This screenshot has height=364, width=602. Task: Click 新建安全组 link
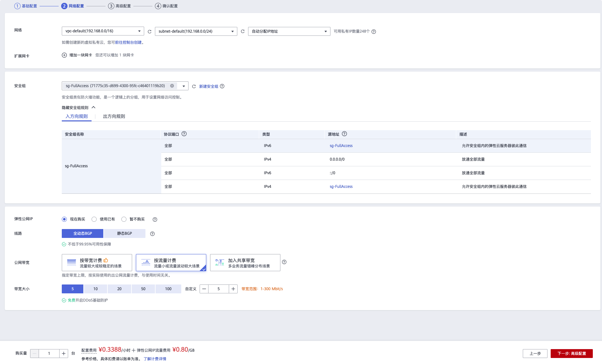[209, 86]
